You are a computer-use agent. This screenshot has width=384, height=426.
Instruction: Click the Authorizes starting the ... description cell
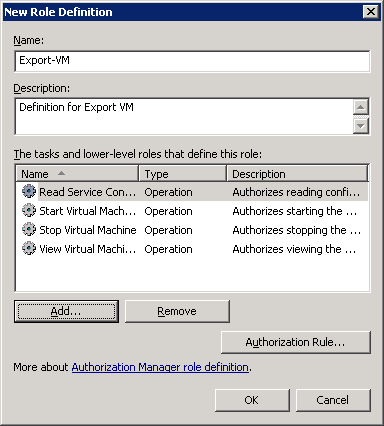coord(295,211)
